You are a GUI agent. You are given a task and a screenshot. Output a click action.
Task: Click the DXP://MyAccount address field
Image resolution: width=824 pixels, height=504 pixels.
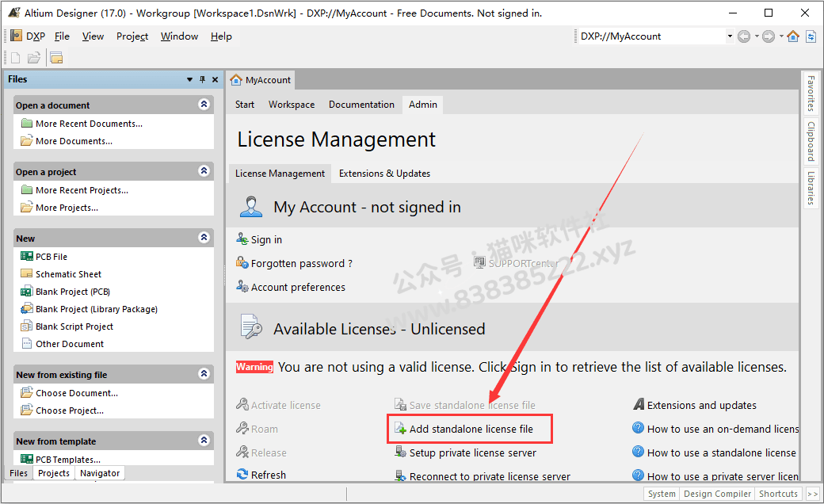[x=651, y=36]
